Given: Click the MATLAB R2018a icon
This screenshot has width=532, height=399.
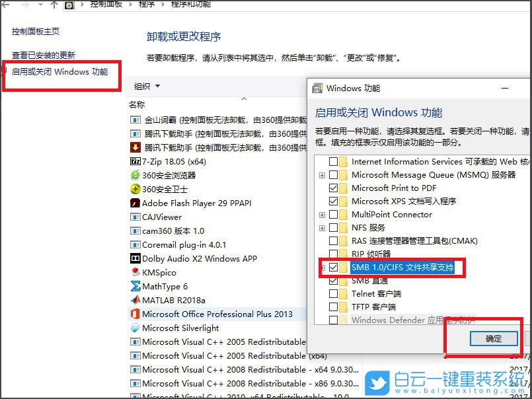Looking at the screenshot, I should [135, 301].
